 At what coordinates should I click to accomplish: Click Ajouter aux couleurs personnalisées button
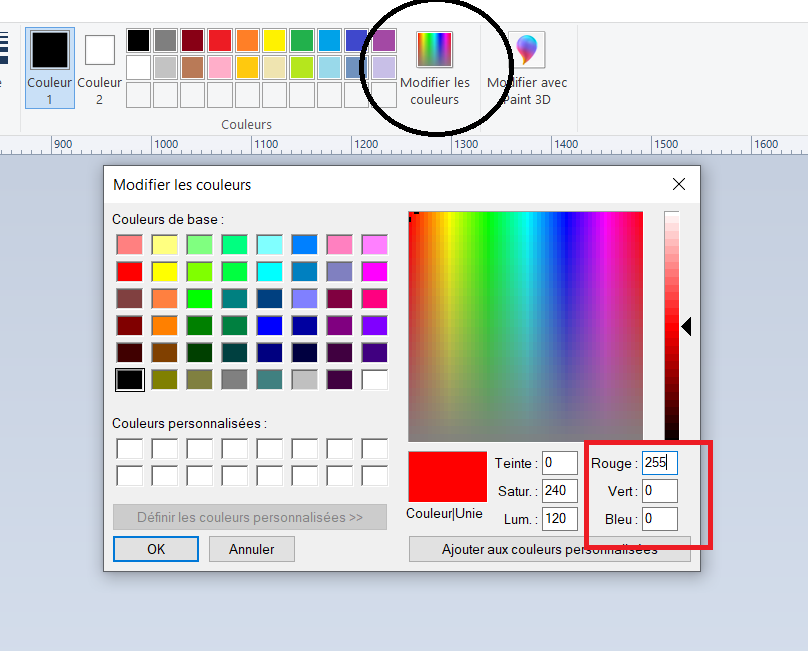tap(550, 549)
